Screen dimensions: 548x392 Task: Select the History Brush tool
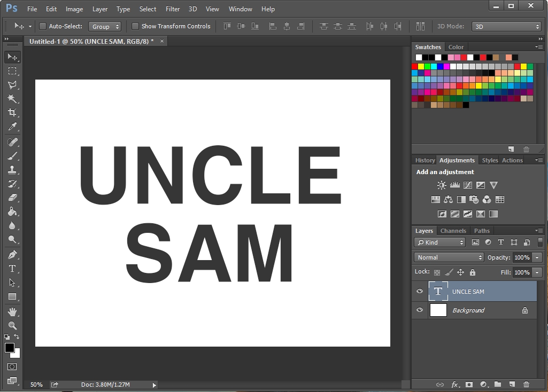coord(12,184)
